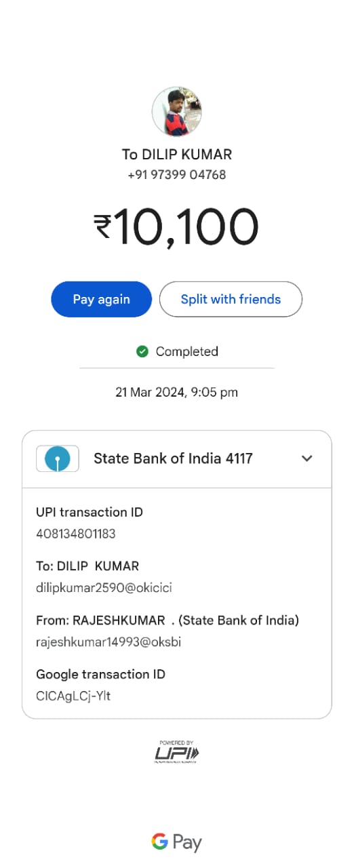Viewport: 354px width, 868px height.
Task: Tap the Google G logo
Action: click(x=159, y=842)
